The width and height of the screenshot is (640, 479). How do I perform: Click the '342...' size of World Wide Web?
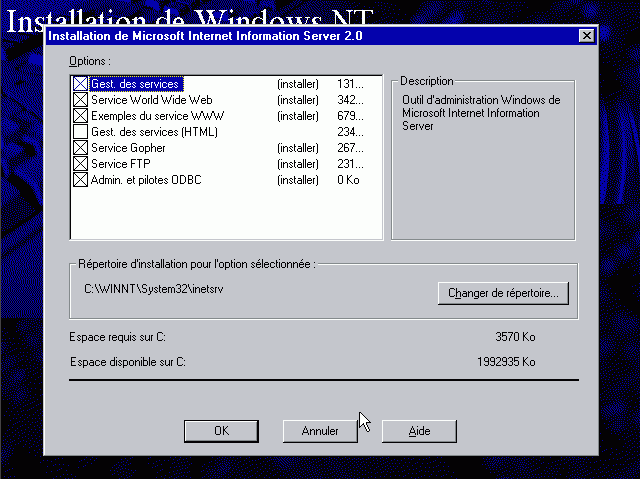tap(350, 100)
